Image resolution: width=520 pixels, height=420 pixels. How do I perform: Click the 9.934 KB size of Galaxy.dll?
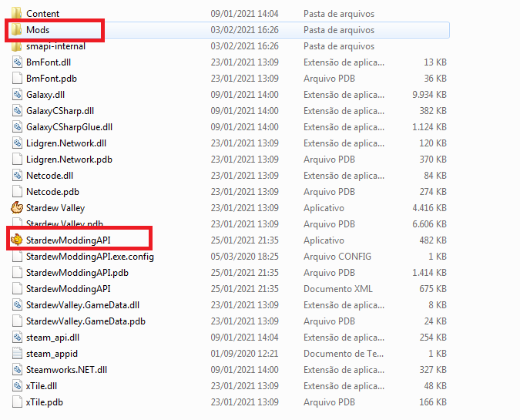pyautogui.click(x=429, y=95)
